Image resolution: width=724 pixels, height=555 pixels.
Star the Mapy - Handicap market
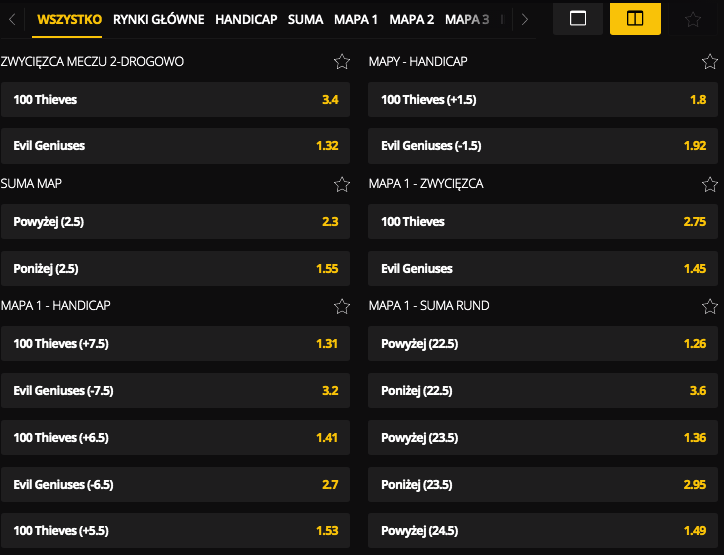pyautogui.click(x=710, y=62)
